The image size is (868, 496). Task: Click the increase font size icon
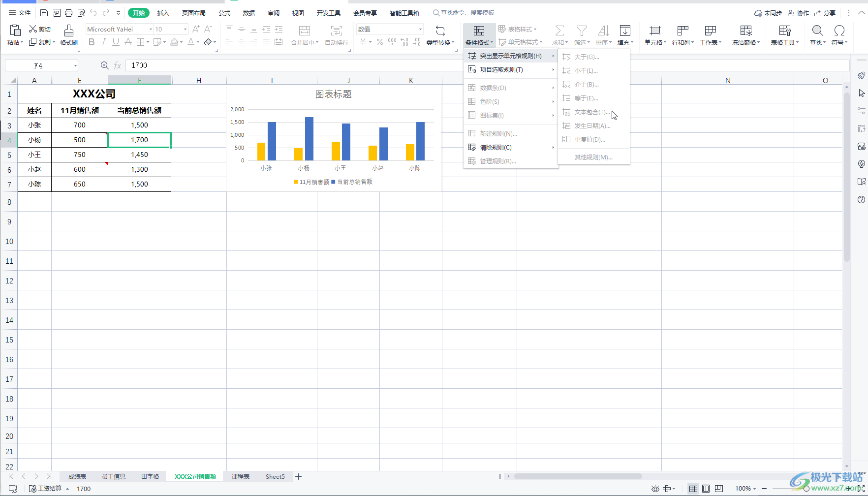point(196,29)
